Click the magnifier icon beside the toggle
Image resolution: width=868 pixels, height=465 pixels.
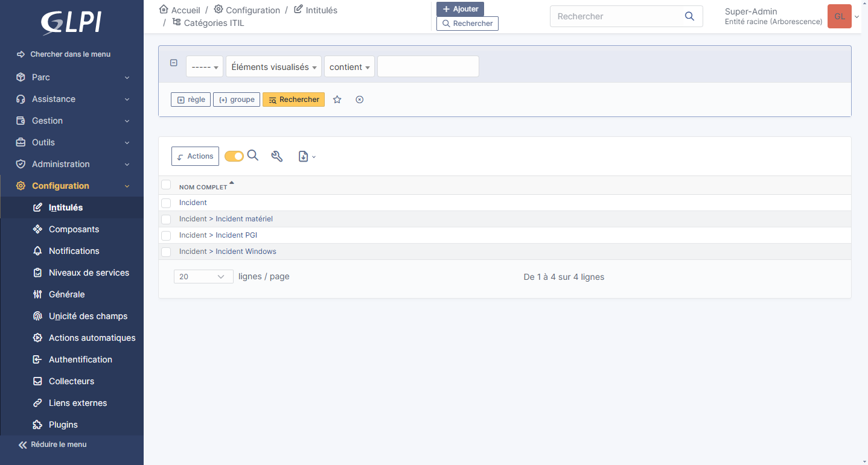pyautogui.click(x=253, y=156)
